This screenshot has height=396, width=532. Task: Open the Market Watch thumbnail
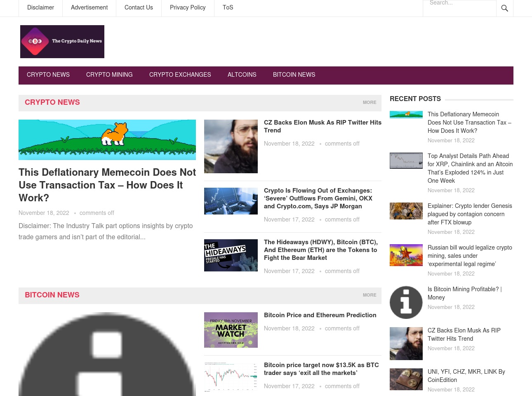click(231, 330)
